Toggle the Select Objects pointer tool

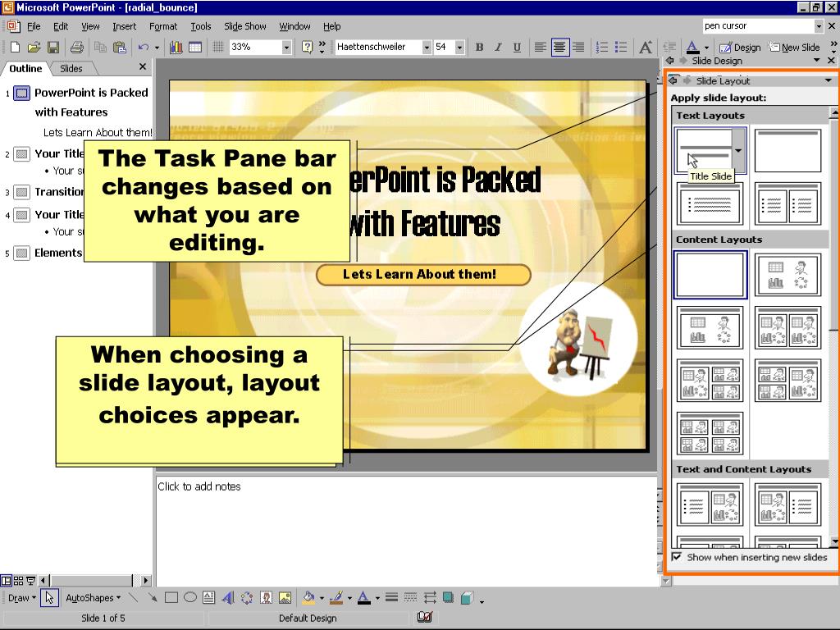[49, 597]
